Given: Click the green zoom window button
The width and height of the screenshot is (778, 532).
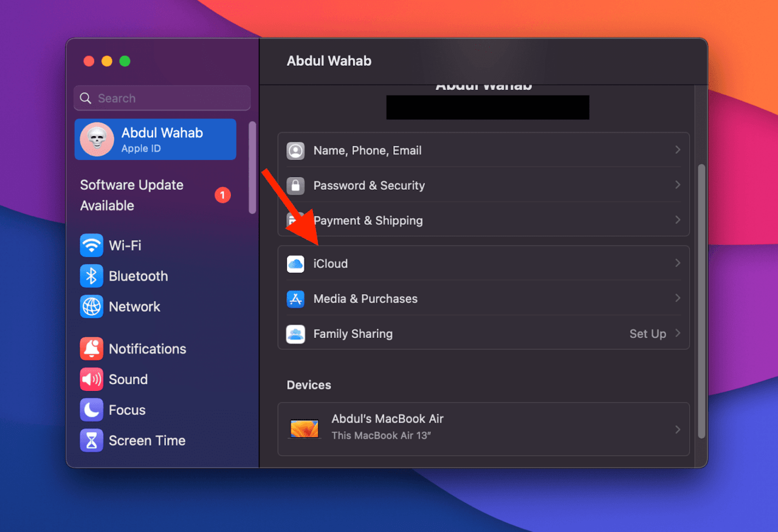Looking at the screenshot, I should click(x=125, y=61).
